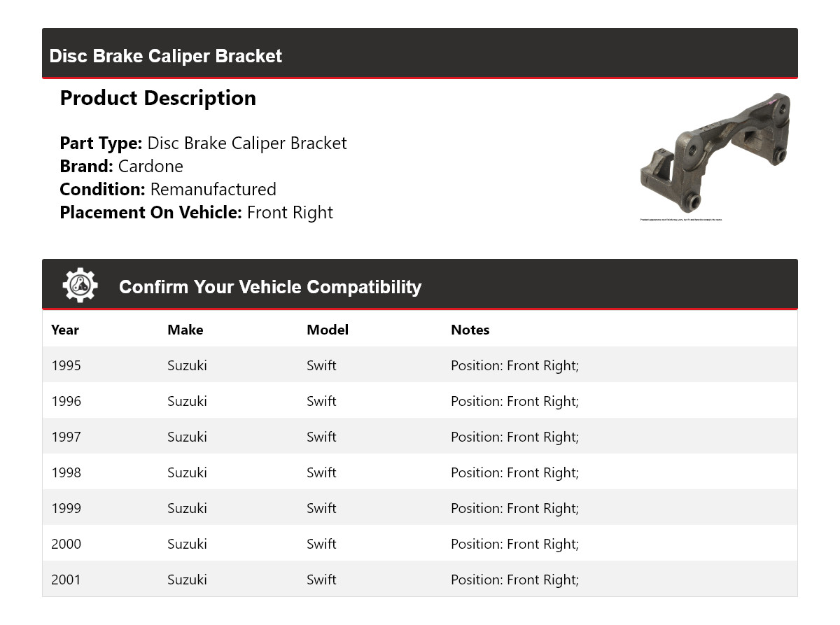Open the brake caliper bracket product image
Screen dimensions: 840x625
pyautogui.click(x=714, y=152)
